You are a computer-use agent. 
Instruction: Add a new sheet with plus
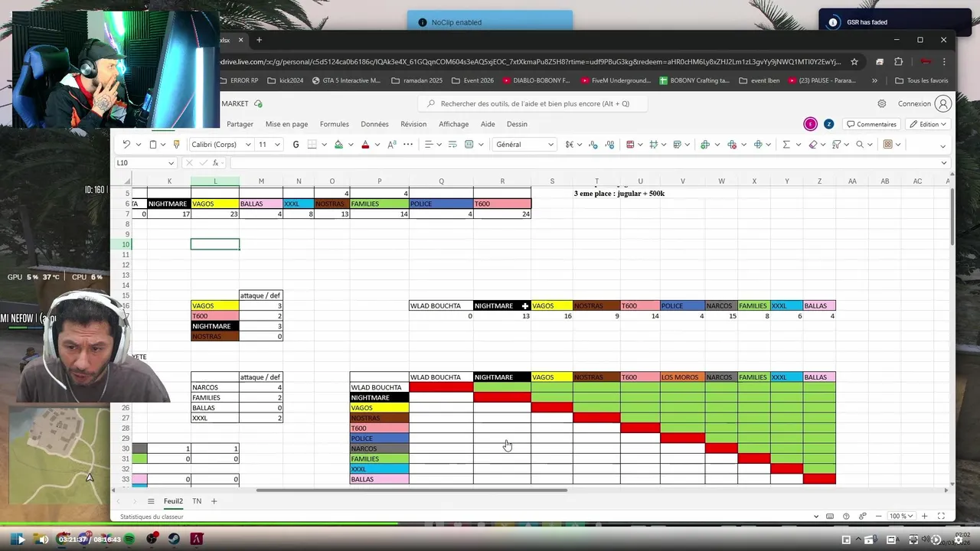tap(214, 501)
